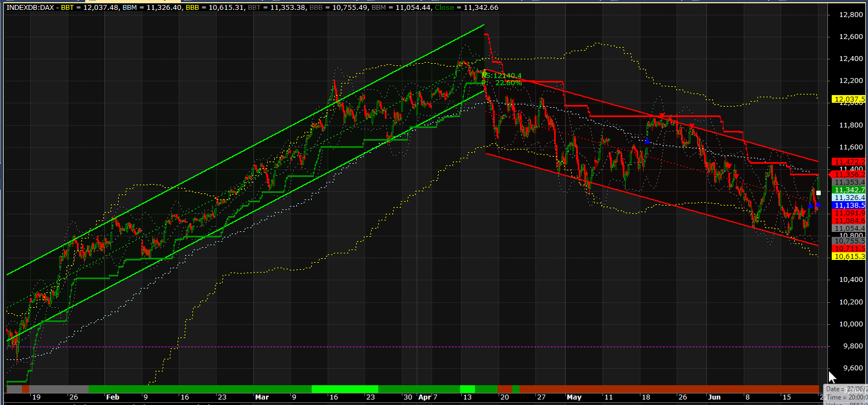This screenshot has width=868, height=405.
Task: Select the red 10,711.5 price tag
Action: click(x=849, y=248)
